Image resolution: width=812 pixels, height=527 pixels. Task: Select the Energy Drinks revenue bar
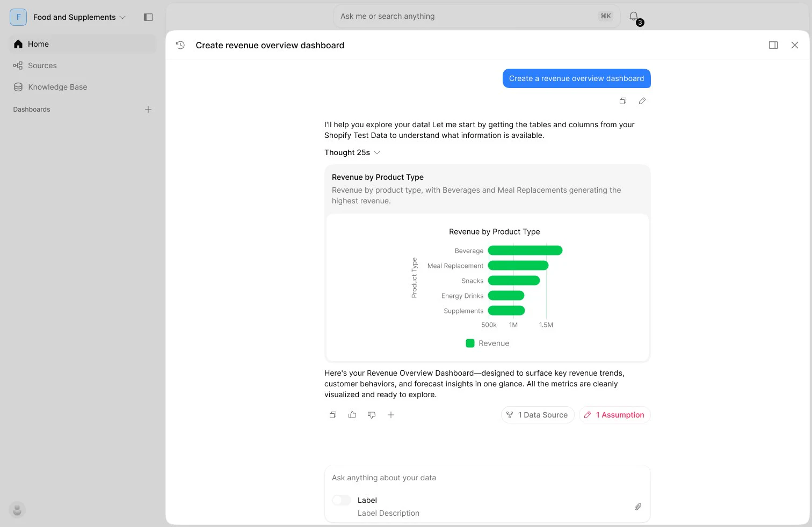tap(506, 296)
